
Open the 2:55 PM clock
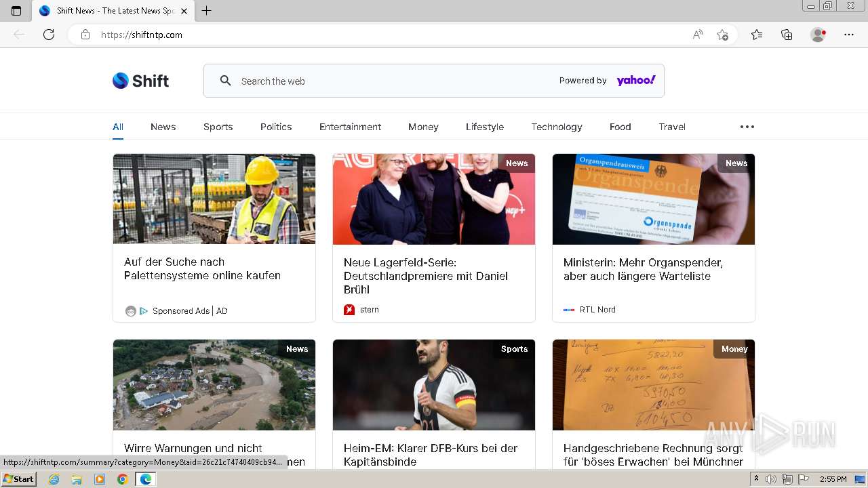coord(833,479)
